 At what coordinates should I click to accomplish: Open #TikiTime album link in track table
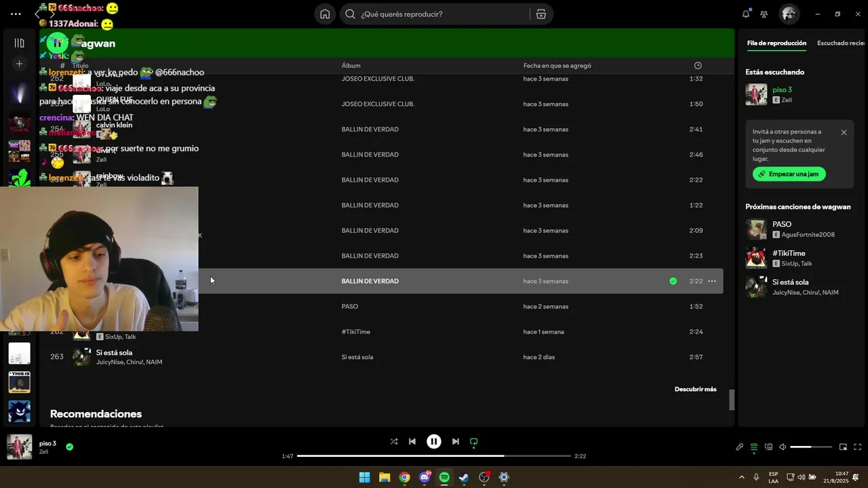[355, 332]
